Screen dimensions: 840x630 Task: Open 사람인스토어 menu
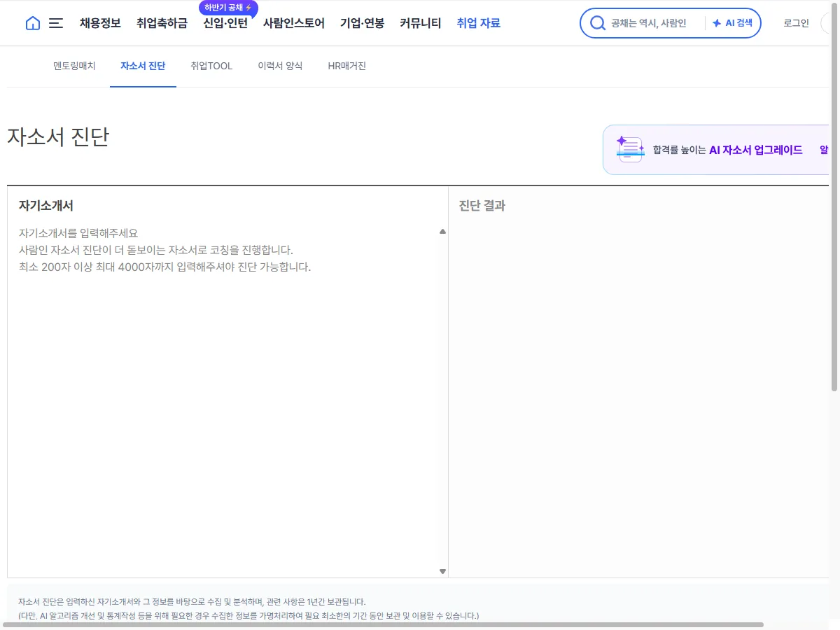tap(294, 23)
